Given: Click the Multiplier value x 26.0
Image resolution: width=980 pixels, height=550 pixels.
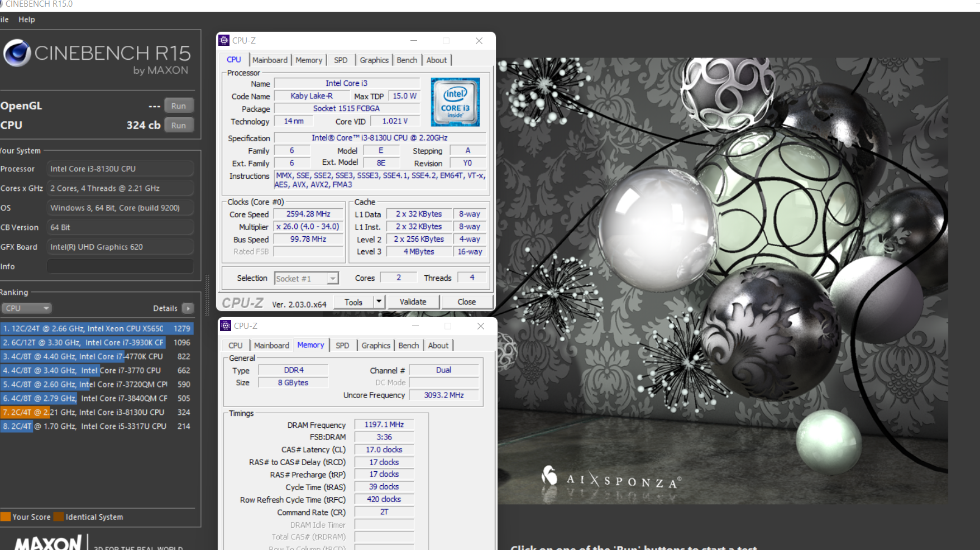Looking at the screenshot, I should coord(308,227).
